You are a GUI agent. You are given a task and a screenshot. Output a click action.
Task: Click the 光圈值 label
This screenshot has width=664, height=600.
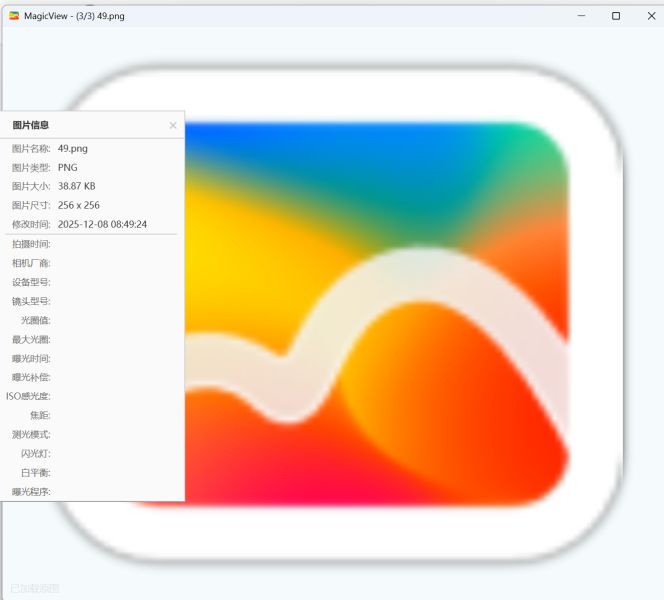(x=36, y=320)
